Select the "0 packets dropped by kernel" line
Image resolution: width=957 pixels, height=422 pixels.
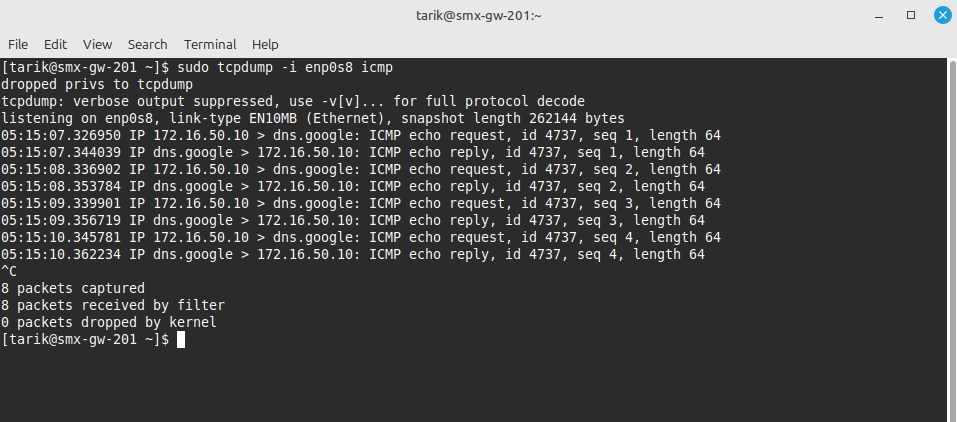(x=109, y=322)
